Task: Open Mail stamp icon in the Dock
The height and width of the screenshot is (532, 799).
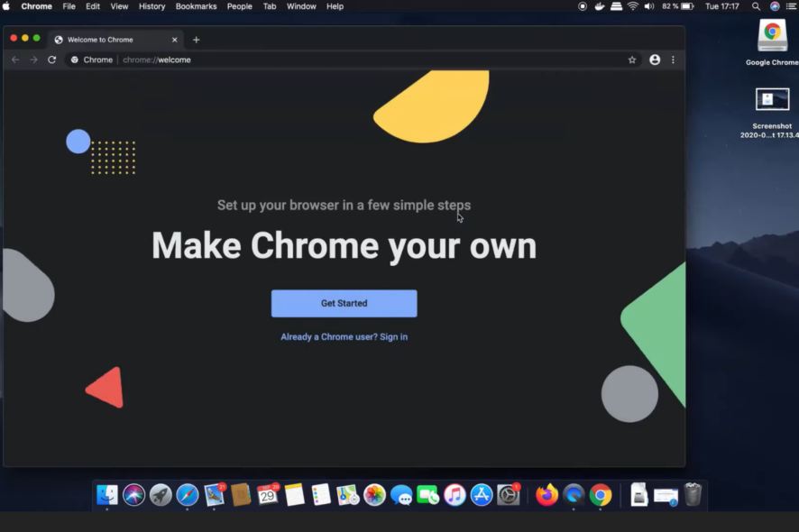Action: click(214, 495)
